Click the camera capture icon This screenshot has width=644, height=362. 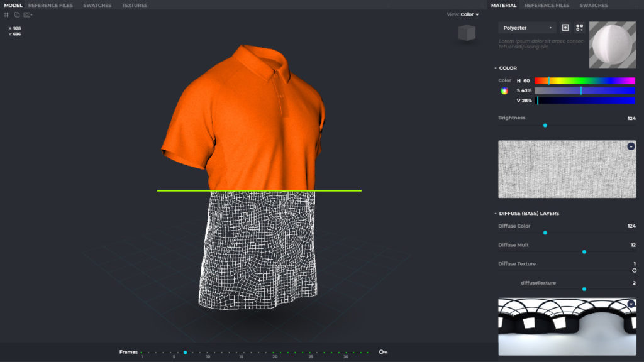coord(28,14)
